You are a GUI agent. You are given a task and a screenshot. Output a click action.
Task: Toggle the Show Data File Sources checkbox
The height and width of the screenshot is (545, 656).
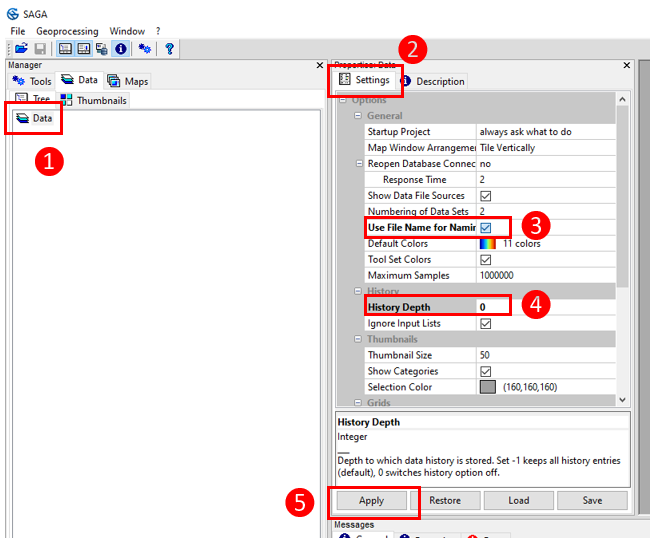486,196
